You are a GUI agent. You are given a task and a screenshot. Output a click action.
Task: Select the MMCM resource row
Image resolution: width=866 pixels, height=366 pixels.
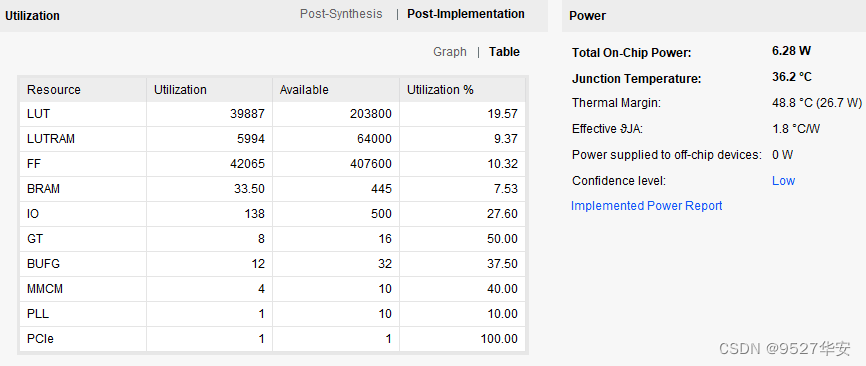coord(273,289)
